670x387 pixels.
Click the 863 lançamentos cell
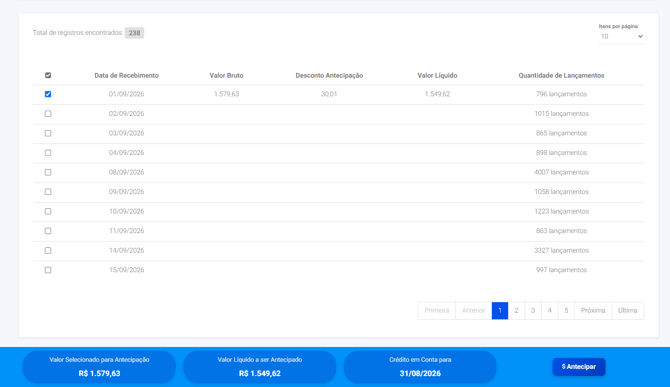pyautogui.click(x=561, y=231)
